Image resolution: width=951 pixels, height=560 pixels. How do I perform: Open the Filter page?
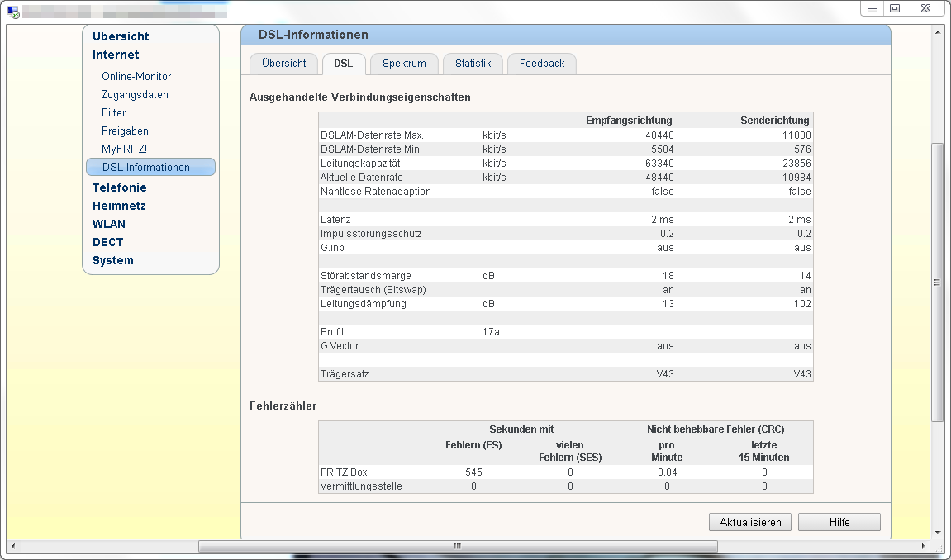click(x=114, y=112)
